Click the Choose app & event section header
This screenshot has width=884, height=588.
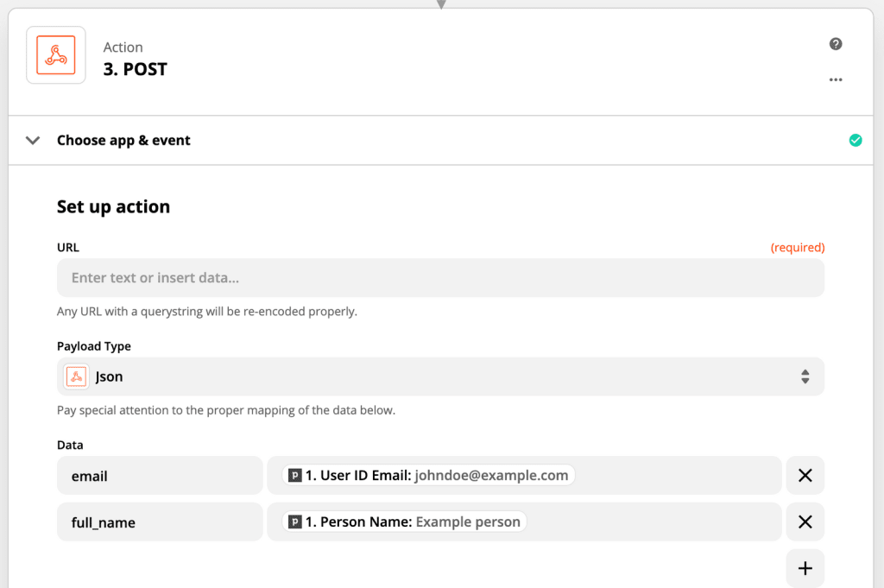[440, 141]
